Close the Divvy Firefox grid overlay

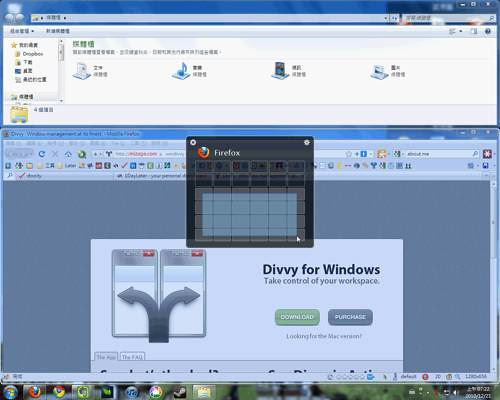click(x=193, y=142)
